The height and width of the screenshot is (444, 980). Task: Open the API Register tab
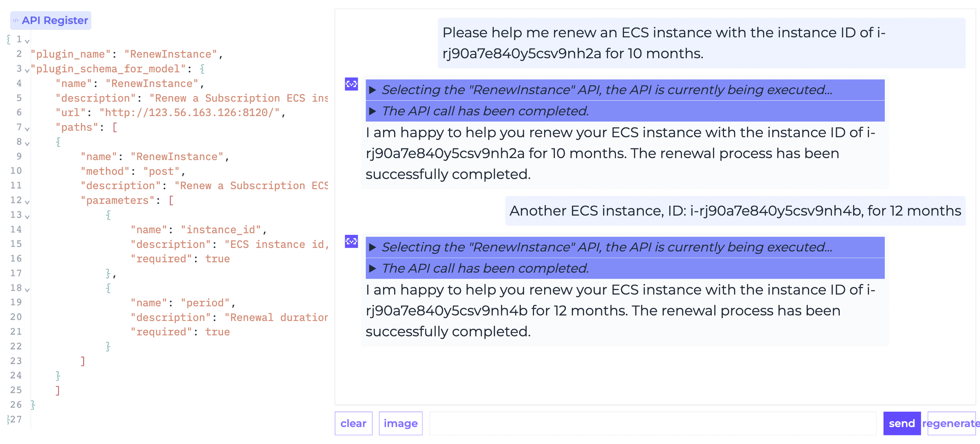(51, 20)
